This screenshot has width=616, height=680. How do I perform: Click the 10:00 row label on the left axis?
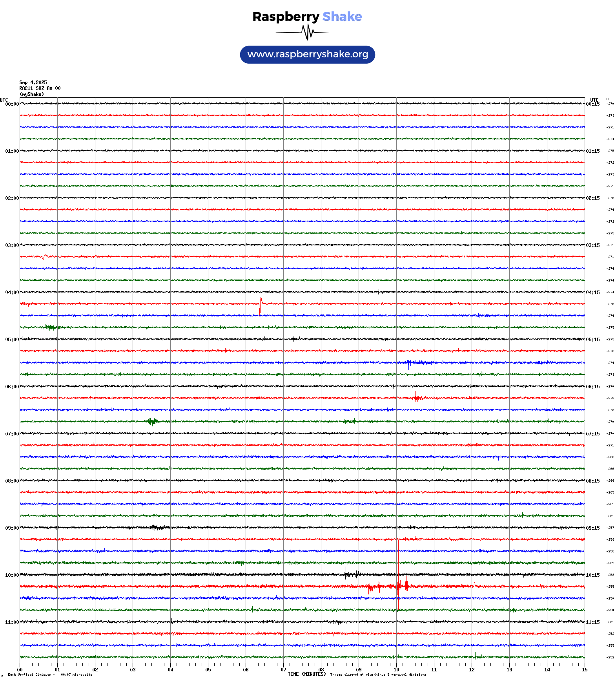(12, 575)
